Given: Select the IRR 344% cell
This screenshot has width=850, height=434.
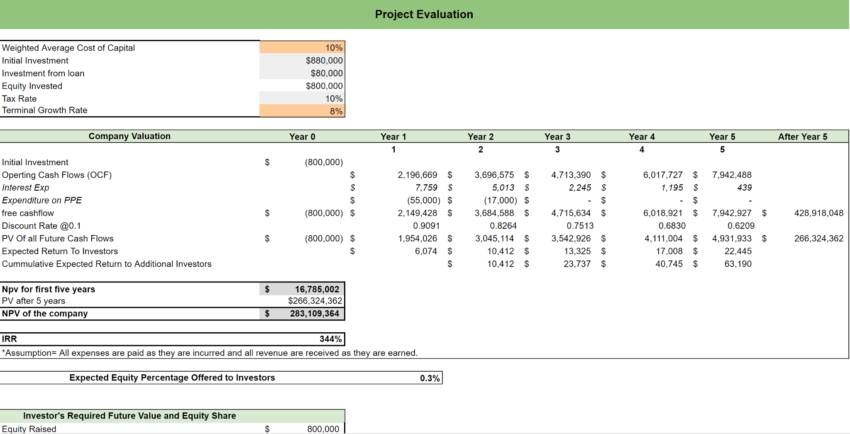Looking at the screenshot, I should click(302, 339).
